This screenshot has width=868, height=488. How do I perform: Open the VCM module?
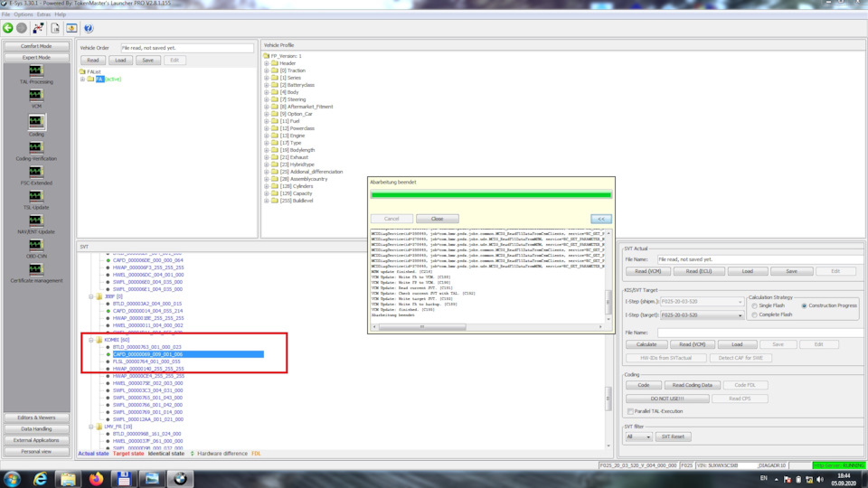tap(36, 95)
